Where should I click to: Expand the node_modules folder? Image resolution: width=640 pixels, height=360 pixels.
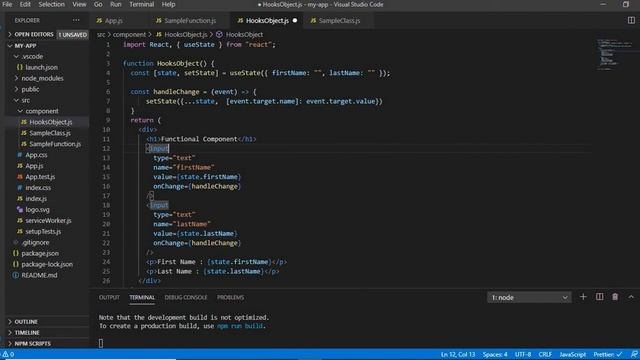[42, 78]
